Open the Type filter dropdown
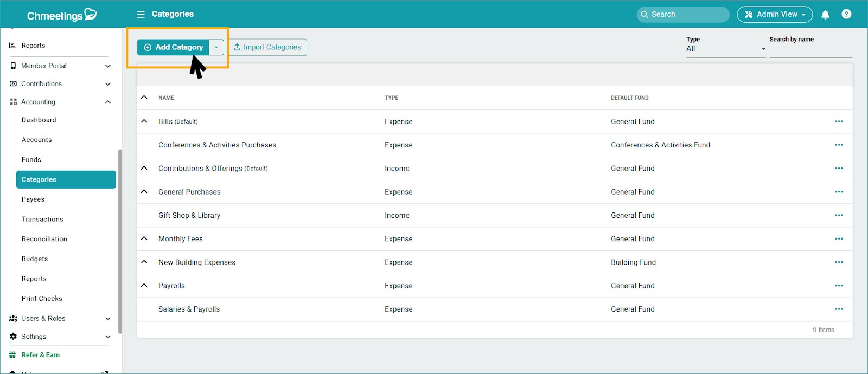The height and width of the screenshot is (374, 868). pyautogui.click(x=725, y=49)
